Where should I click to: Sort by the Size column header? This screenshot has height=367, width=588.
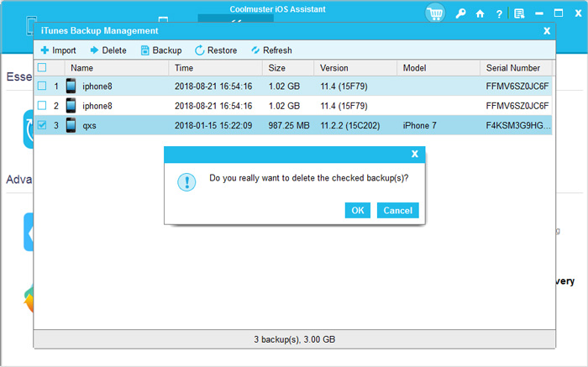[x=288, y=68]
